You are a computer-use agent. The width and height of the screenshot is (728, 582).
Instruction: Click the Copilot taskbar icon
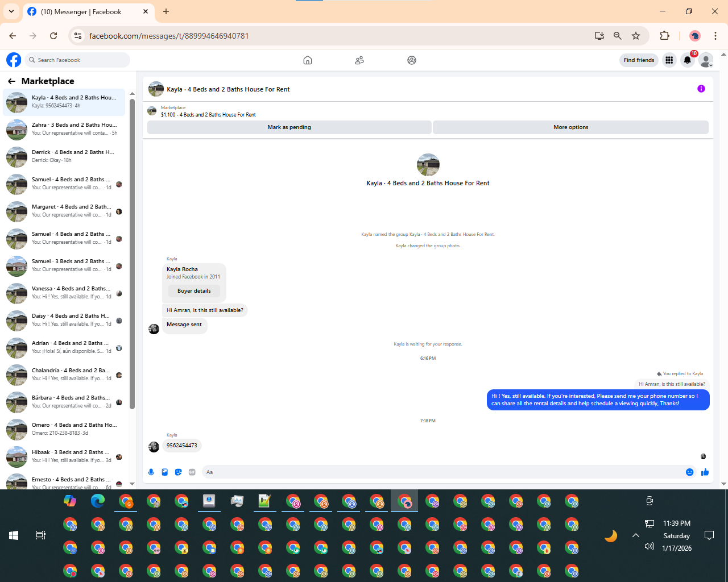click(x=70, y=501)
